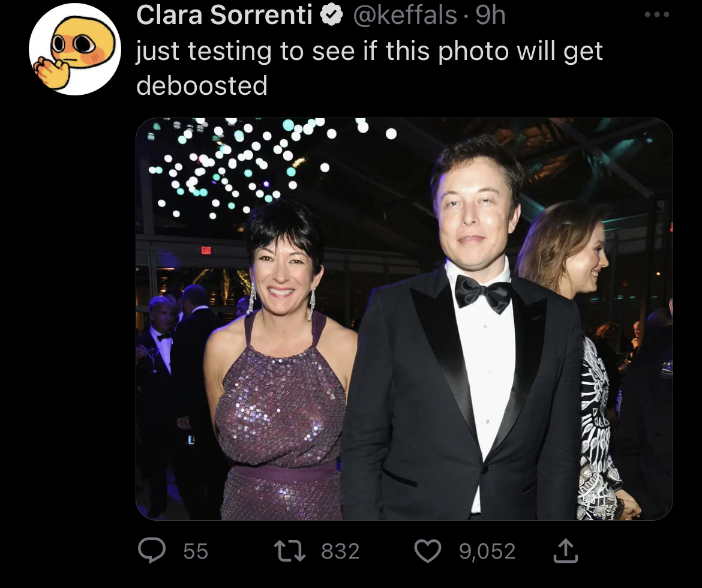Open the reply speech bubble icon

coord(152,550)
